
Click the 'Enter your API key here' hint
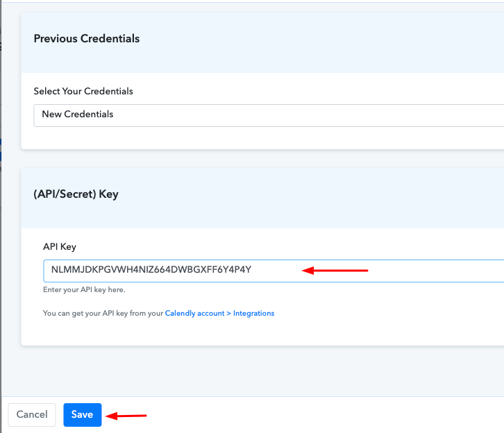[84, 290]
